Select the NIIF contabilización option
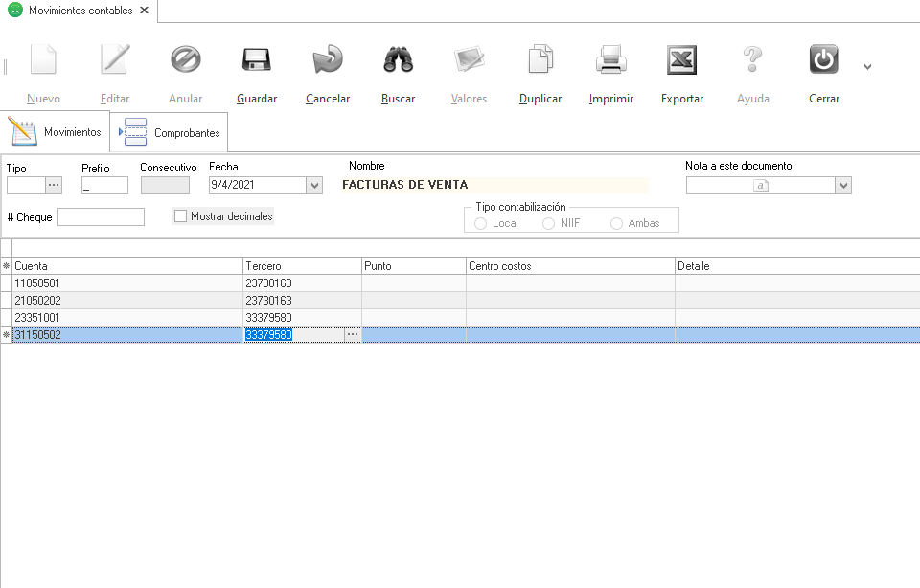 pos(549,223)
